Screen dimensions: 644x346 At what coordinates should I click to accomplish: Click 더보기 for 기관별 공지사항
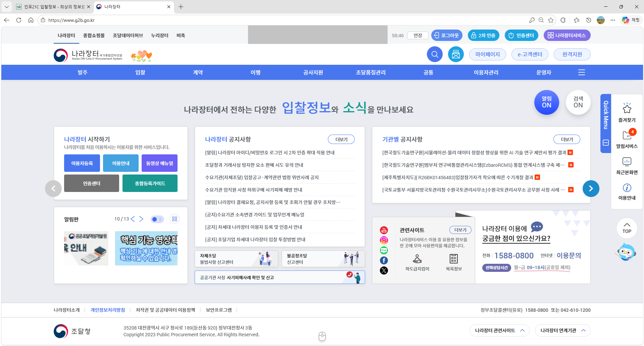[567, 139]
